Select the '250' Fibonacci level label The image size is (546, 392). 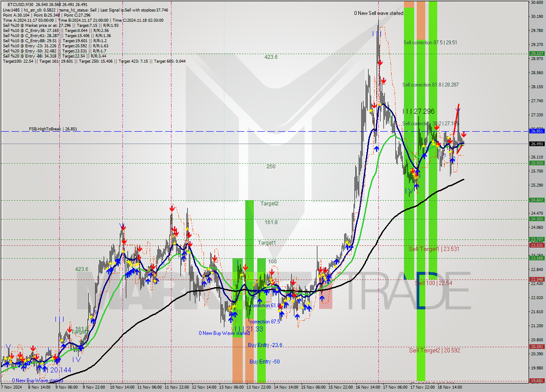click(x=271, y=167)
